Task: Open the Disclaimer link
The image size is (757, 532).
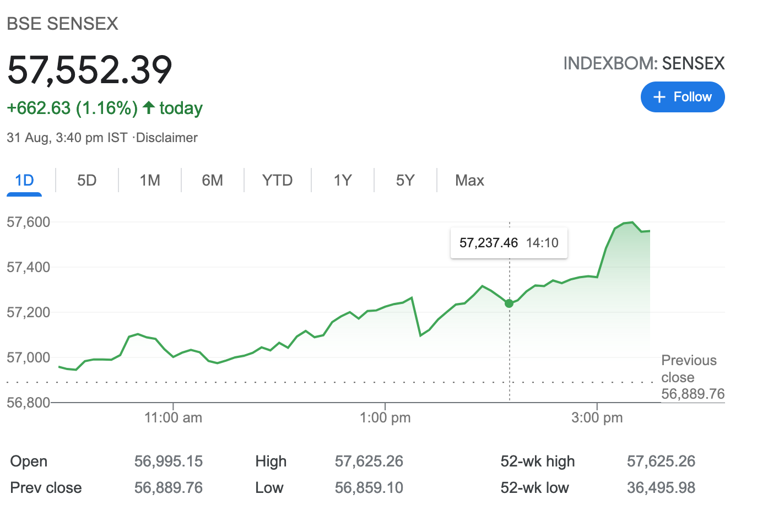Action: tap(167, 138)
